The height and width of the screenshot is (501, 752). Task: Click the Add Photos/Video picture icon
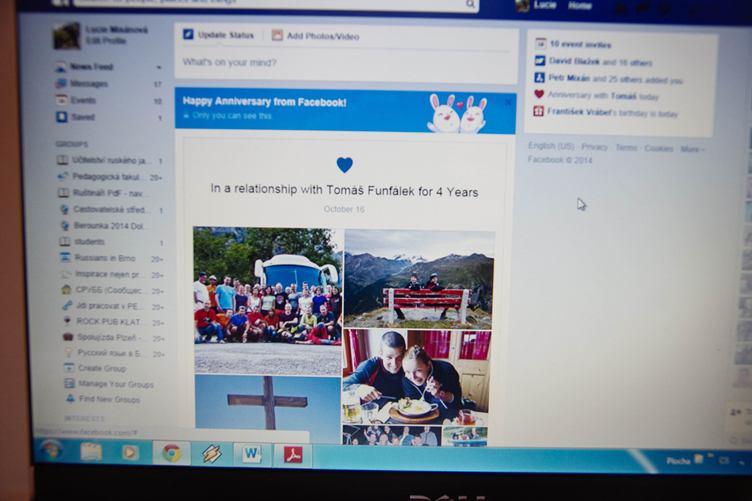click(x=277, y=35)
